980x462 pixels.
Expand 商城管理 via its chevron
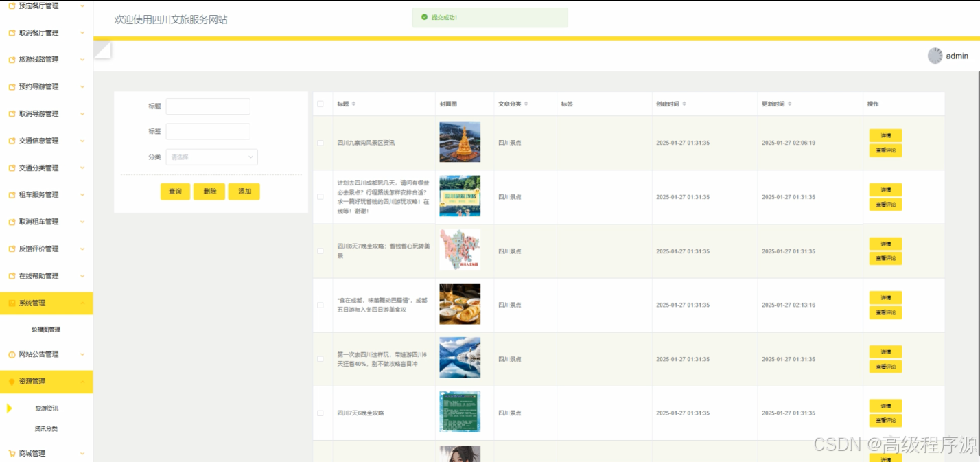[82, 454]
